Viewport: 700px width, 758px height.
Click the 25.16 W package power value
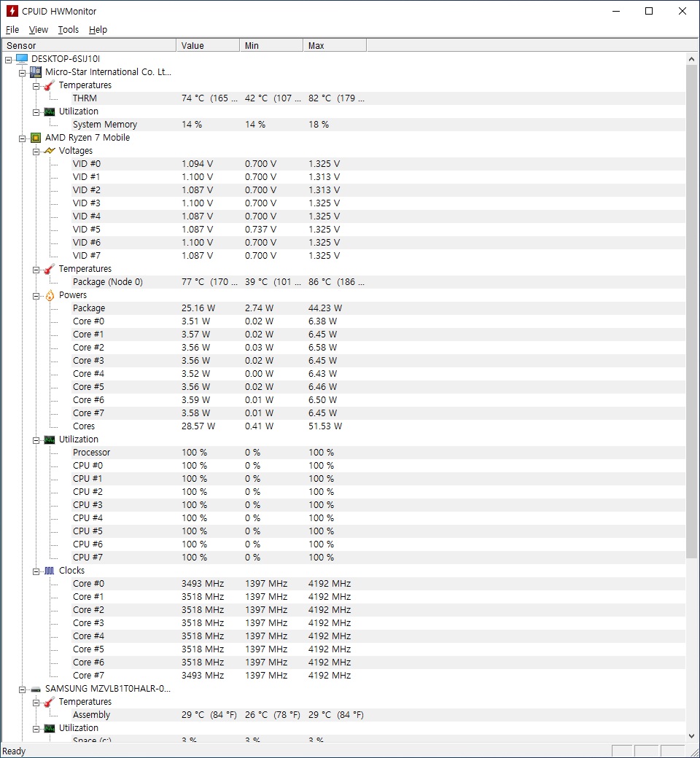(198, 308)
